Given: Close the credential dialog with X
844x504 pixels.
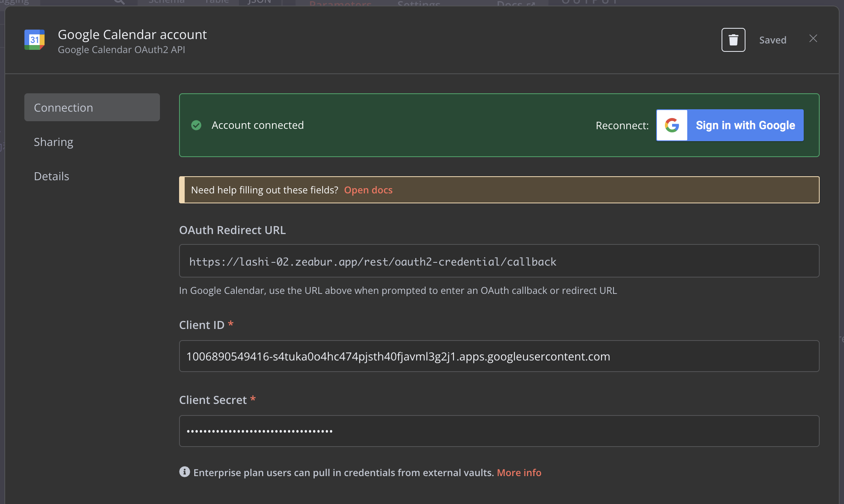Looking at the screenshot, I should point(813,39).
